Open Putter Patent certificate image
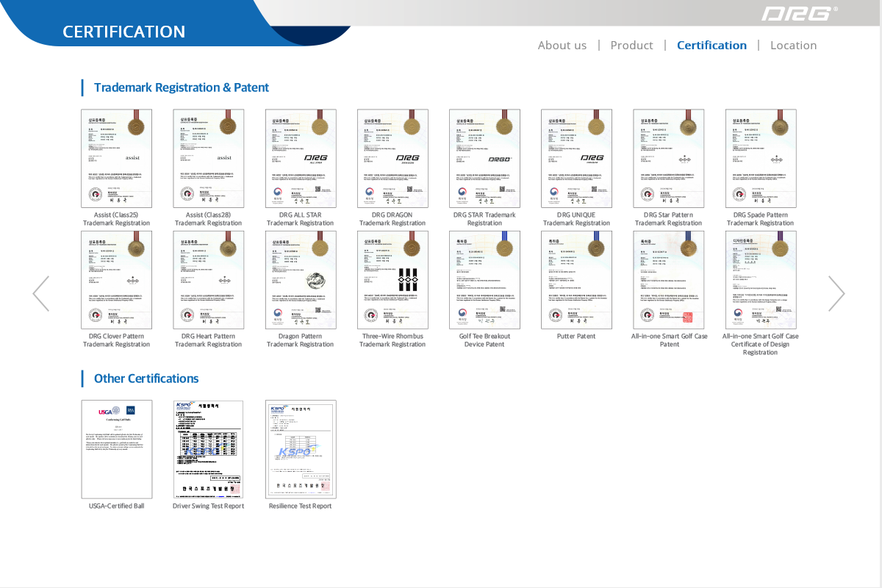882x588 pixels. point(576,280)
